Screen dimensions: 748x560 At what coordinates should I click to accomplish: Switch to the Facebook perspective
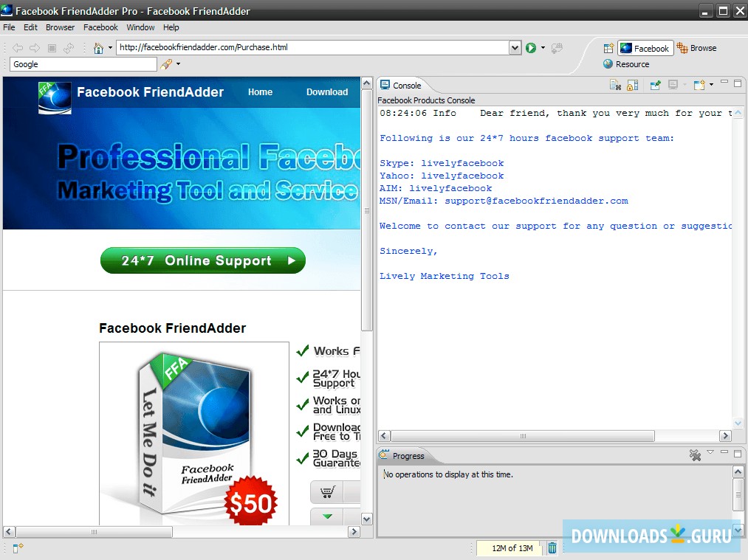(x=645, y=48)
